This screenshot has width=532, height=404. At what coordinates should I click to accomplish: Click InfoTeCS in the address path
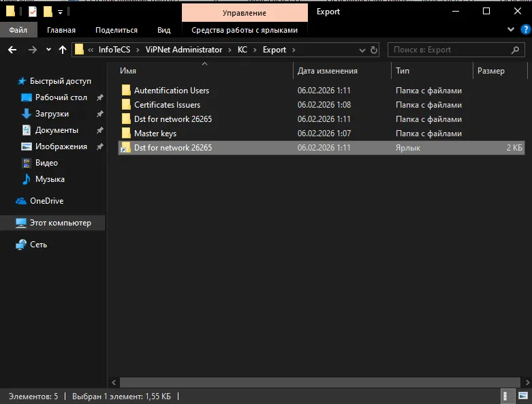(x=114, y=50)
